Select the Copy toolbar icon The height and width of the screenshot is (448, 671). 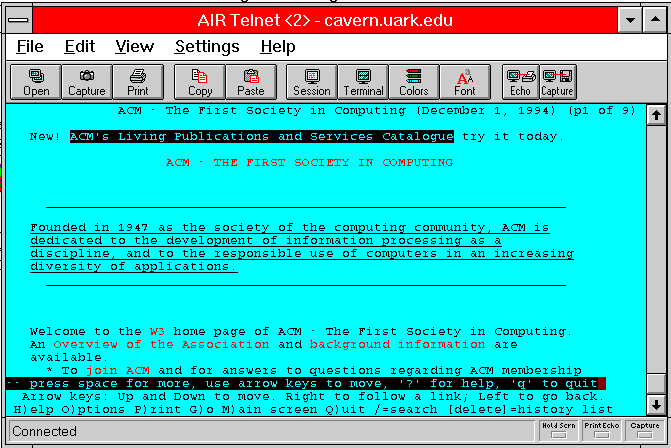200,82
